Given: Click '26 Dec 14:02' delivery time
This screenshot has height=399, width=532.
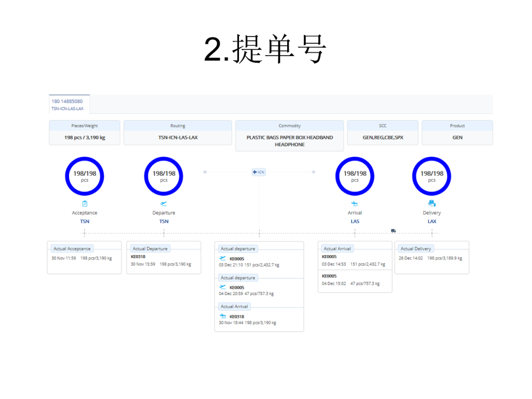Looking at the screenshot, I should (411, 258).
